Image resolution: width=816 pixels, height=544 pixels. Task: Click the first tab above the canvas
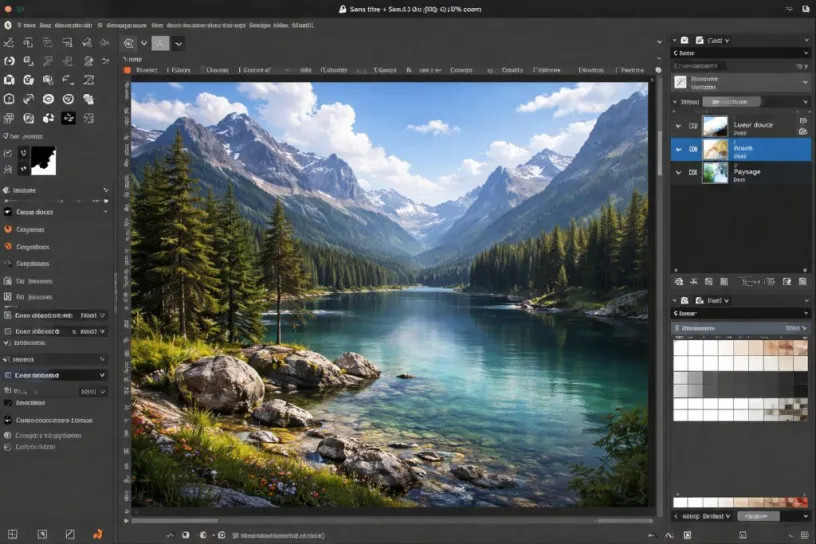[x=146, y=70]
